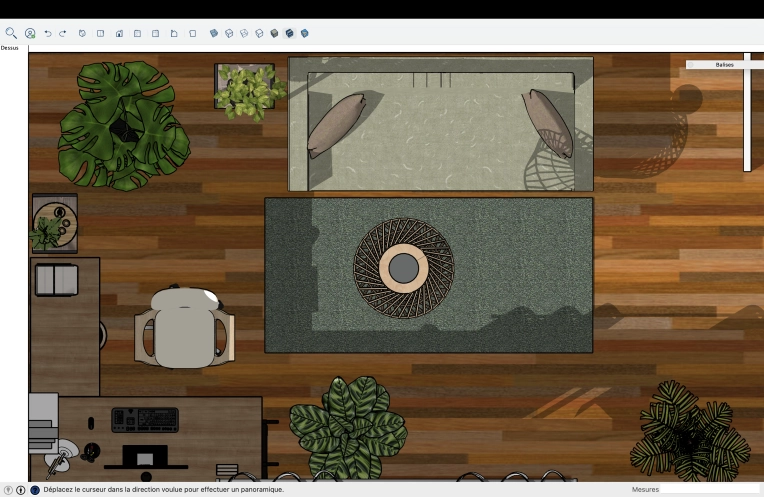Switch to the isometric view
The image size is (764, 497).
click(x=82, y=34)
